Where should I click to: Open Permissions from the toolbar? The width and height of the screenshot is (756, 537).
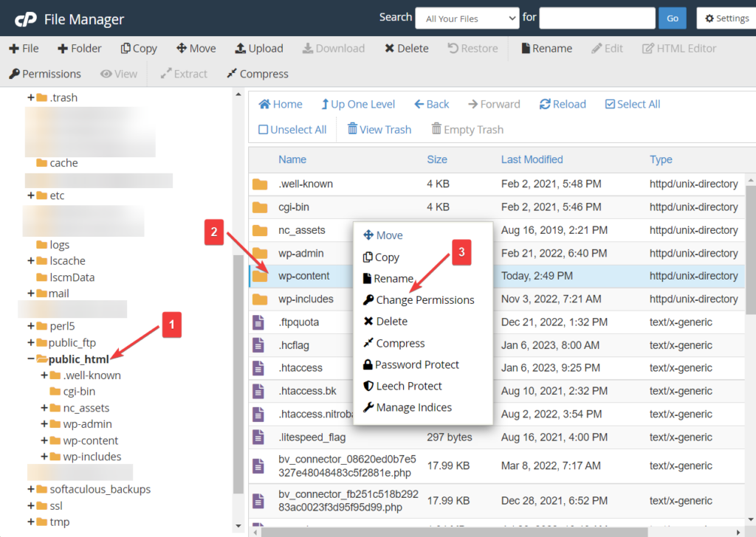pos(45,74)
